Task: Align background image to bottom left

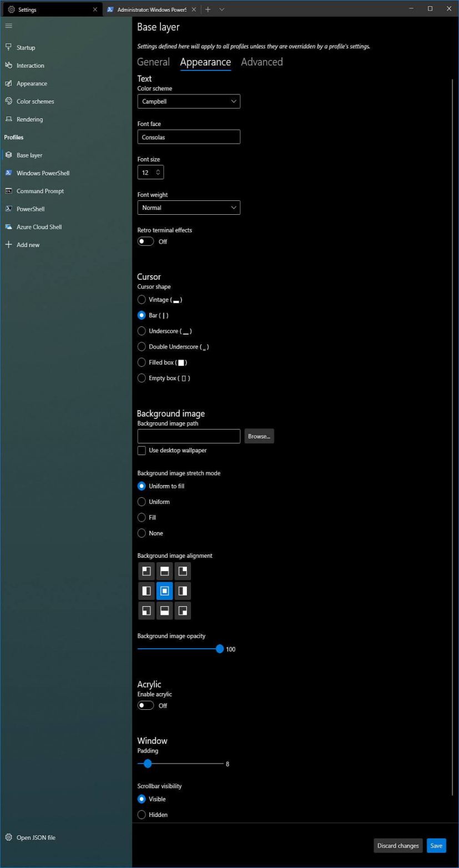Action: (x=147, y=610)
